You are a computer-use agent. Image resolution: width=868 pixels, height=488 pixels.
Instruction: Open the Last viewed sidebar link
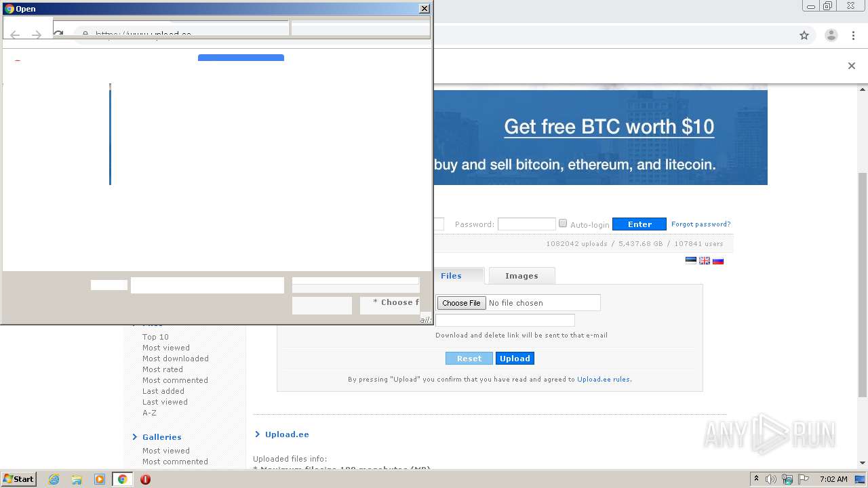[165, 402]
